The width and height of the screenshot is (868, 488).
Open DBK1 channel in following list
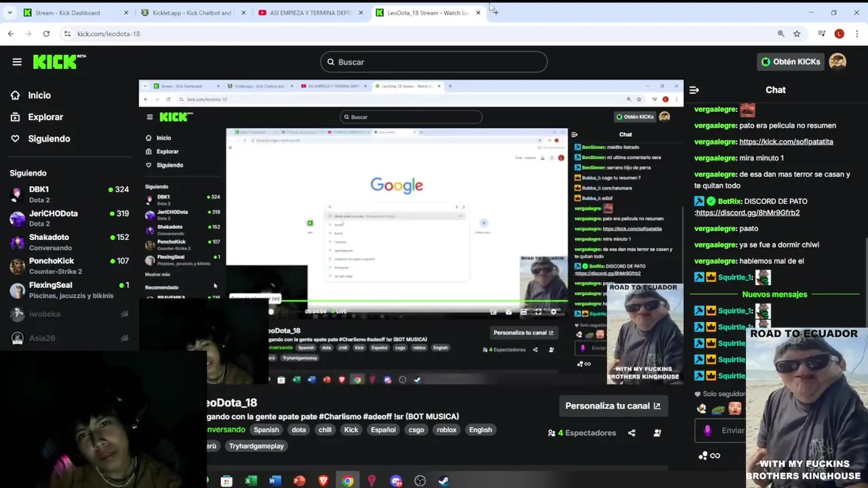click(x=68, y=195)
